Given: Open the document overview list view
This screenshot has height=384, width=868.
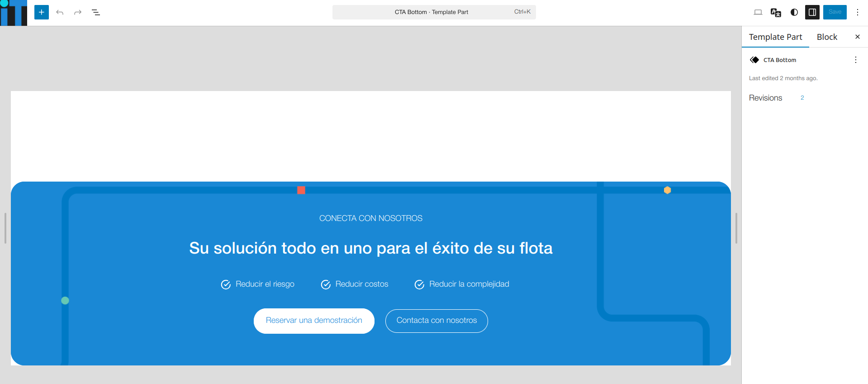Looking at the screenshot, I should tap(96, 12).
